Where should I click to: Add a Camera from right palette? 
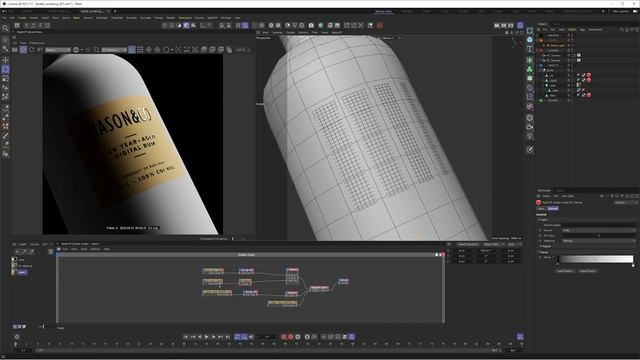[x=530, y=127]
